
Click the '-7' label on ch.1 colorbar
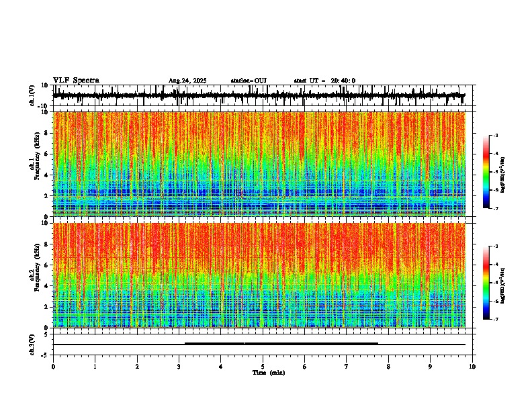click(x=495, y=208)
